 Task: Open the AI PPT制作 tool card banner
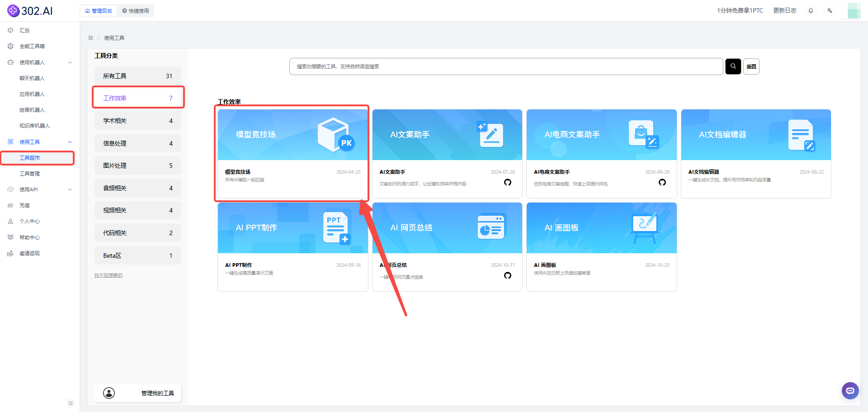[292, 228]
